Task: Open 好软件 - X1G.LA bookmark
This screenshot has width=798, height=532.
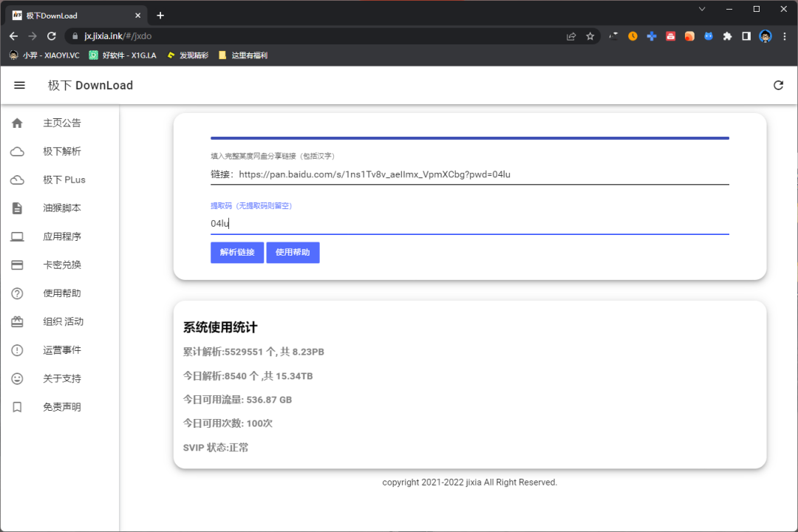Action: pos(123,55)
